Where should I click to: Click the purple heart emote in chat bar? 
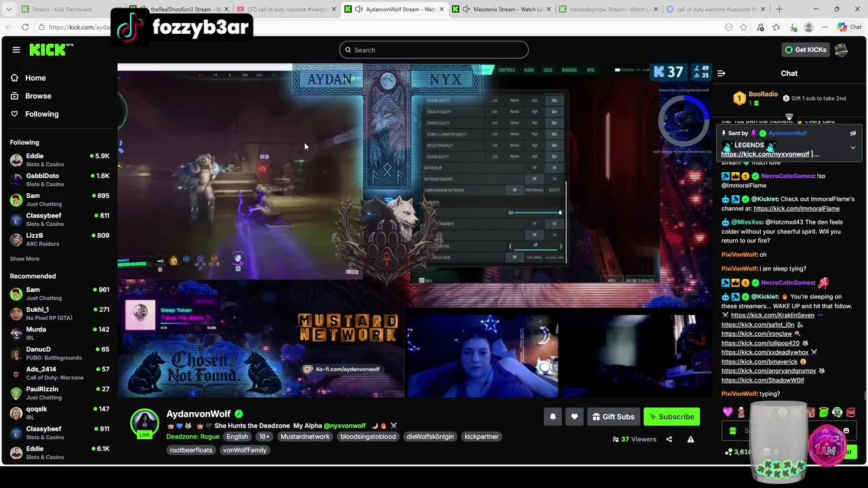728,412
